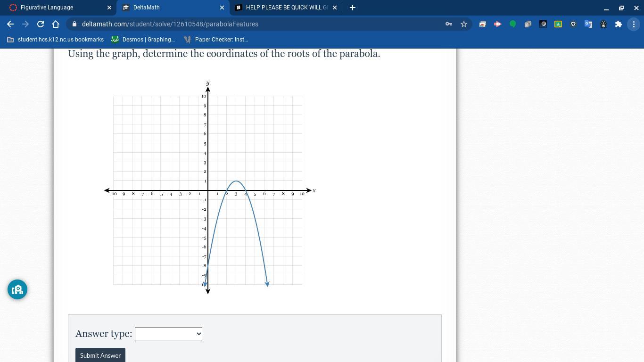Click the first extension icon after the star

click(x=482, y=24)
